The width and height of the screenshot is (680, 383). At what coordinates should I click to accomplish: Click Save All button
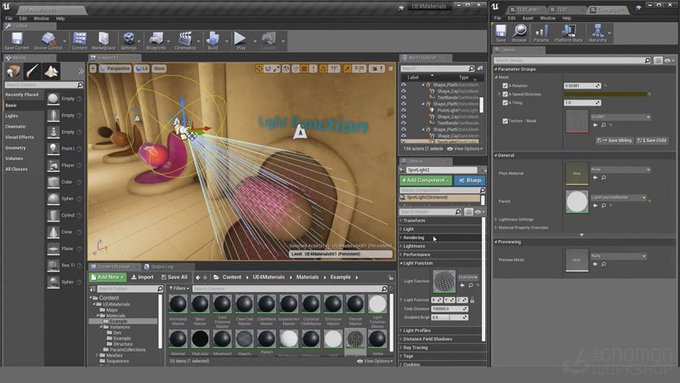(x=174, y=277)
